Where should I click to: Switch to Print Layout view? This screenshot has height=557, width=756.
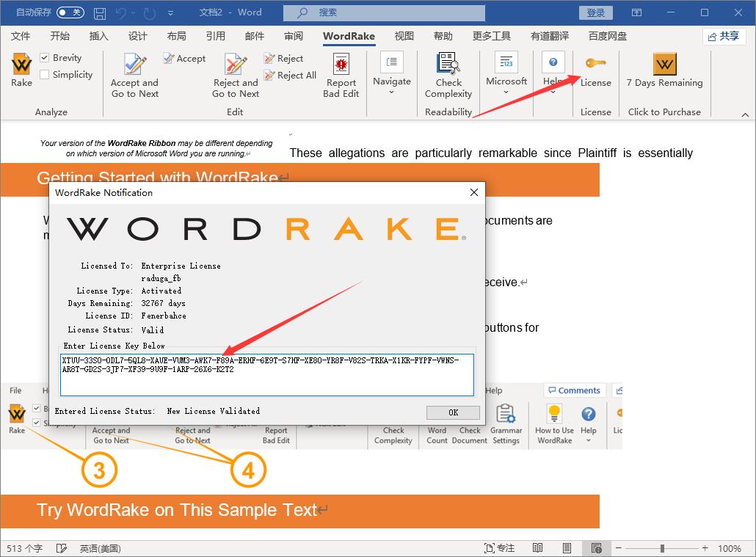(567, 548)
